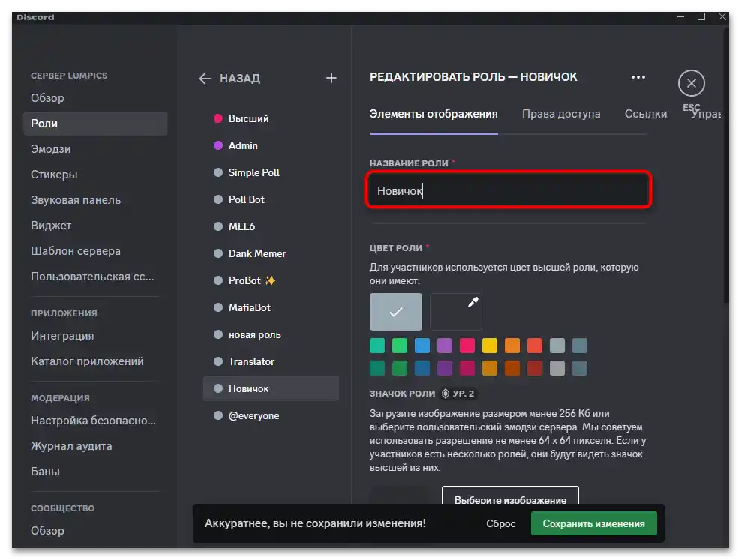This screenshot has height=560, width=741.
Task: Open Баны section
Action: (95, 472)
